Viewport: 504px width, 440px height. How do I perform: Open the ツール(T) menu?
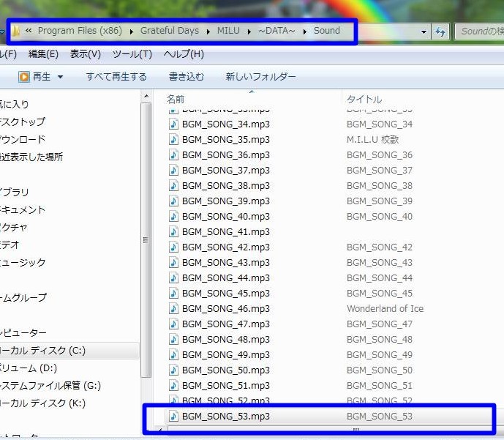(132, 54)
